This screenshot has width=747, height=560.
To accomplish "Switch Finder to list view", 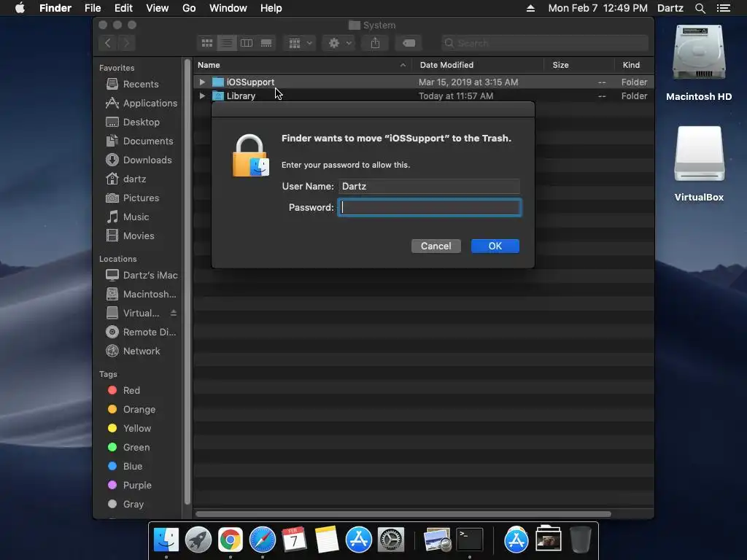I will (227, 43).
